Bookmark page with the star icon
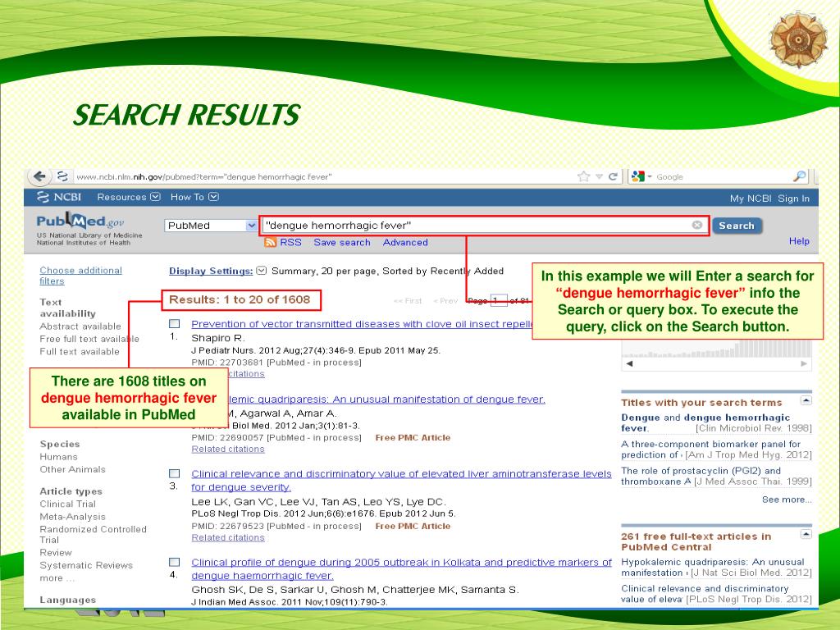 583,177
